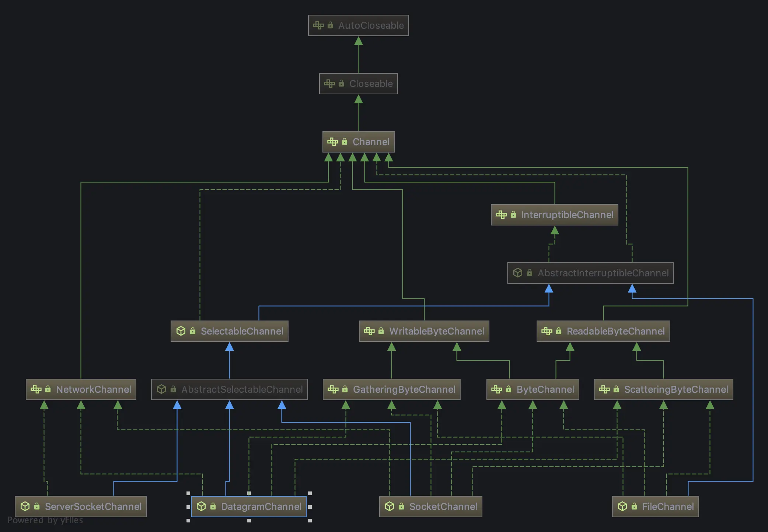Click the top-right selection handle of DatagramChannel

(x=310, y=493)
